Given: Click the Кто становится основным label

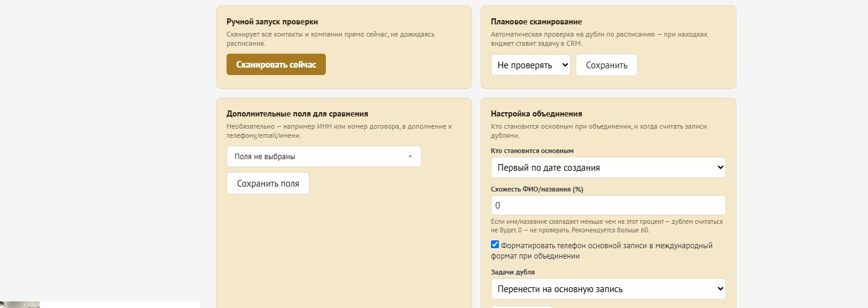Looking at the screenshot, I should click(532, 151).
